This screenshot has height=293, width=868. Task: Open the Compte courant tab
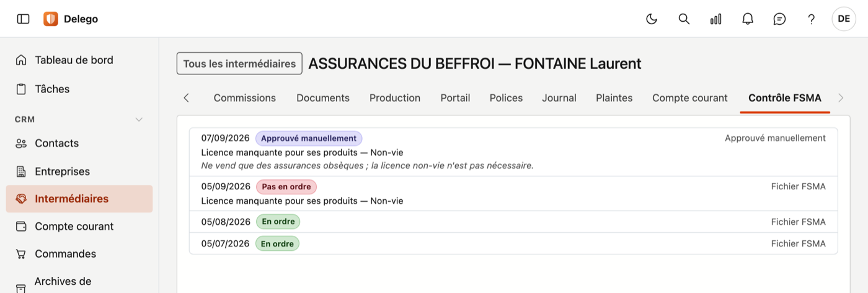coord(690,98)
